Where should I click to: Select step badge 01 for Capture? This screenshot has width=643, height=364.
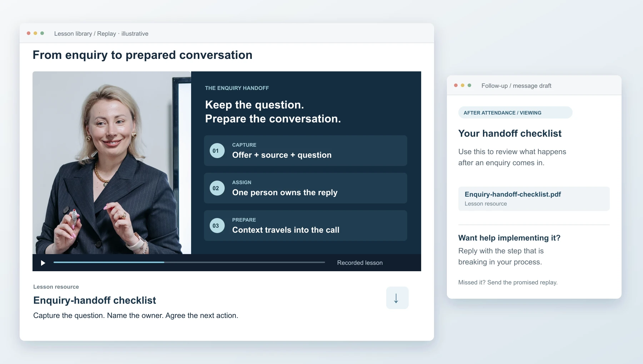coord(217,151)
